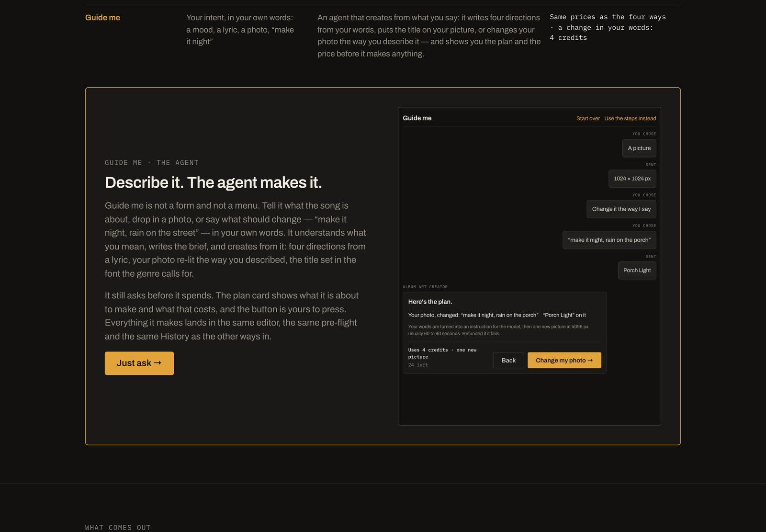Click the Guide me row label

(102, 18)
